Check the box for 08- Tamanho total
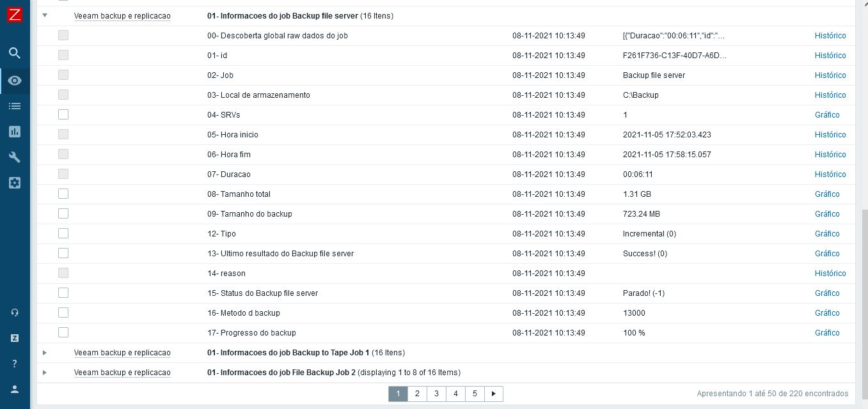This screenshot has height=409, width=868. pyautogui.click(x=63, y=194)
